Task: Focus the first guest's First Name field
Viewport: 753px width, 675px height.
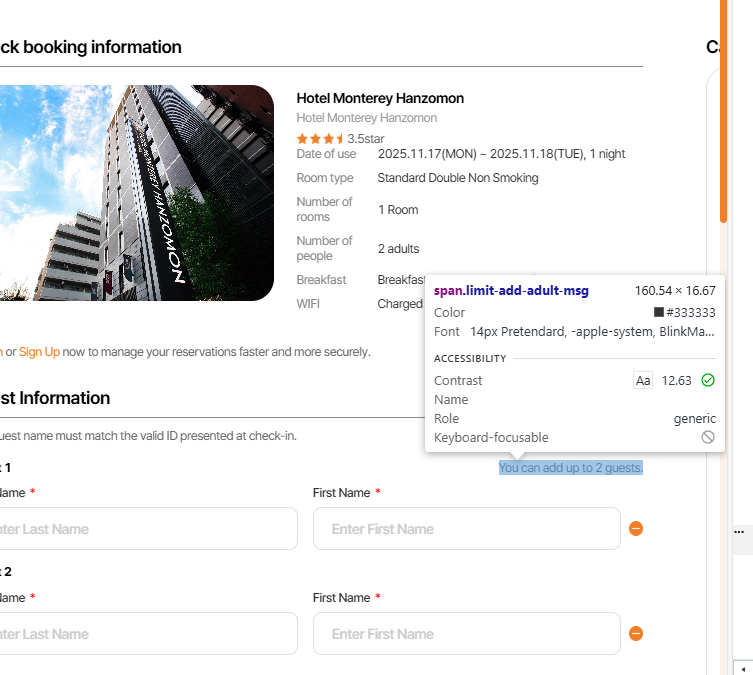Action: click(x=466, y=529)
